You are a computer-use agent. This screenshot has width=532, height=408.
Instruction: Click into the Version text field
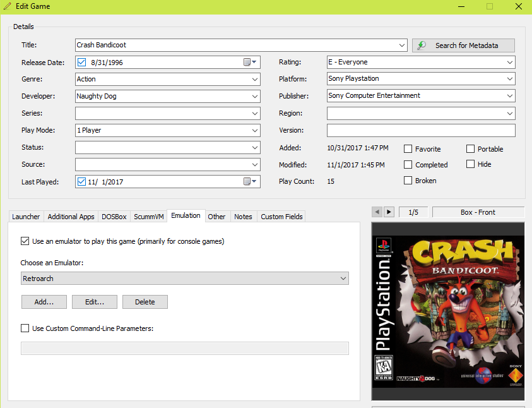tap(421, 130)
